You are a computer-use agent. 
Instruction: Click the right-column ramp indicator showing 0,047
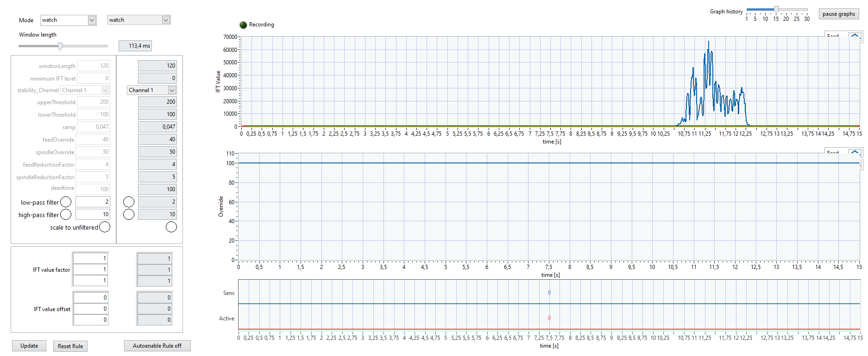tap(157, 127)
